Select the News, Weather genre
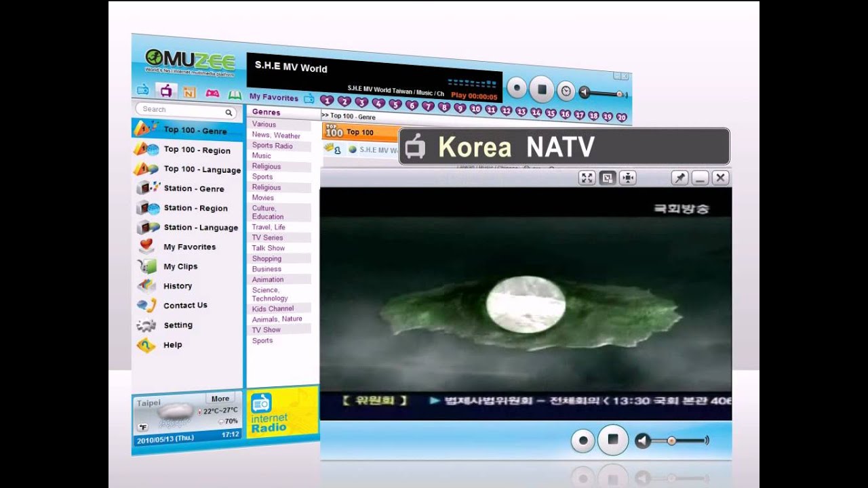The width and height of the screenshot is (868, 488). click(276, 136)
